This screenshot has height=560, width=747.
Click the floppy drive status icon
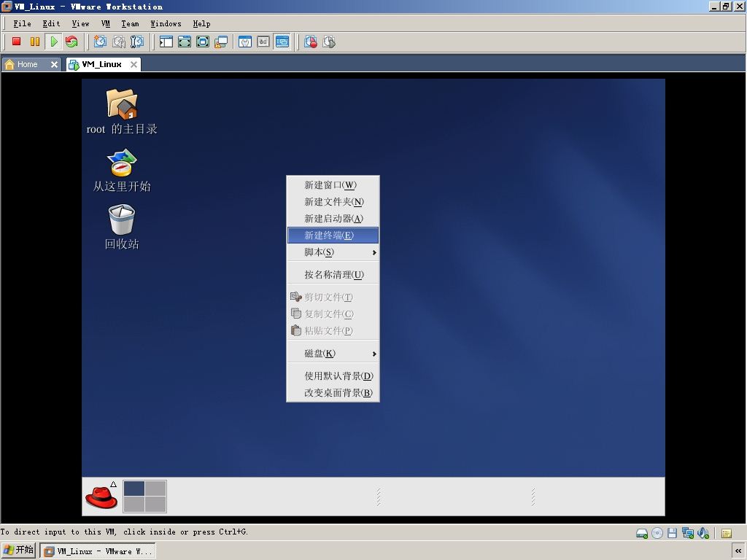672,533
